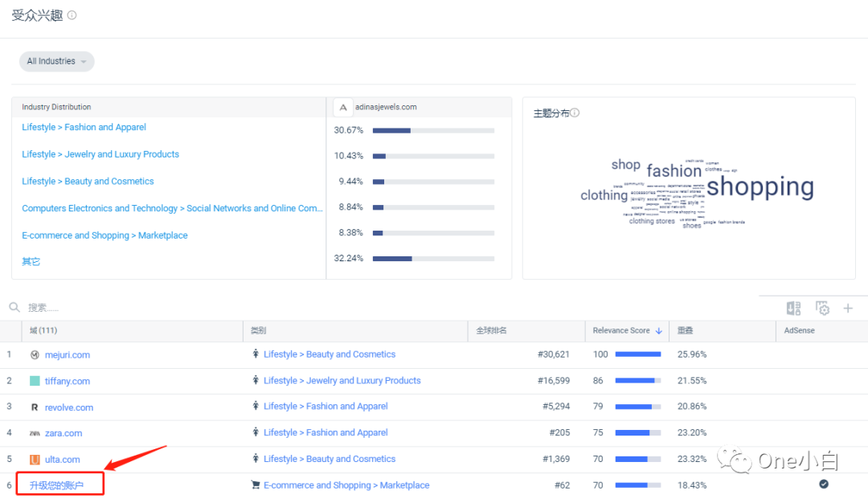
Task: Toggle the AdSense checkmark on row 6
Action: (823, 485)
